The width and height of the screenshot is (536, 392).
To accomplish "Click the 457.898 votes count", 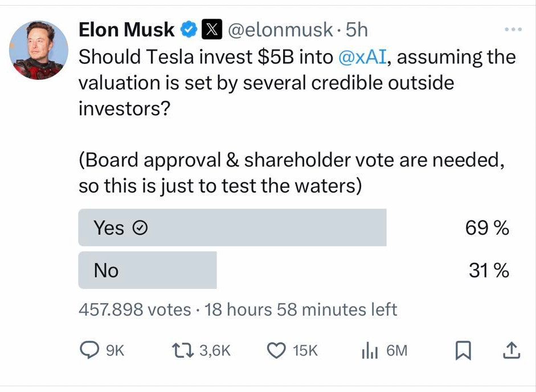I will [134, 309].
